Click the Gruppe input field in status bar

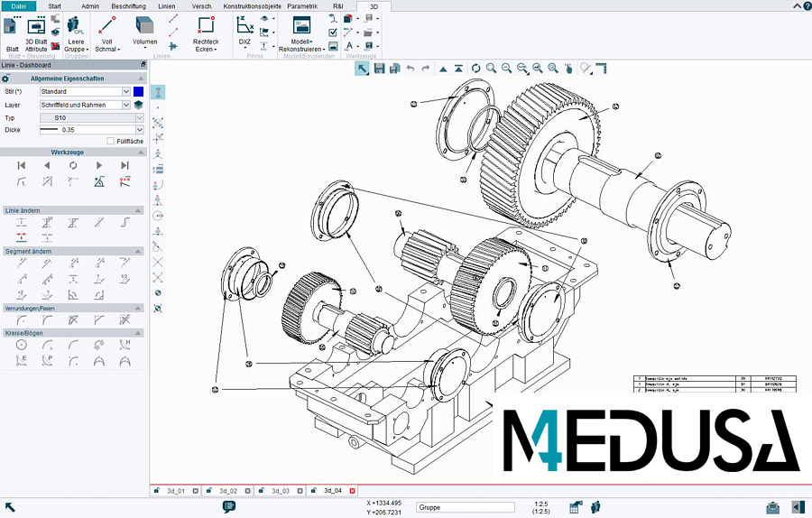[466, 507]
